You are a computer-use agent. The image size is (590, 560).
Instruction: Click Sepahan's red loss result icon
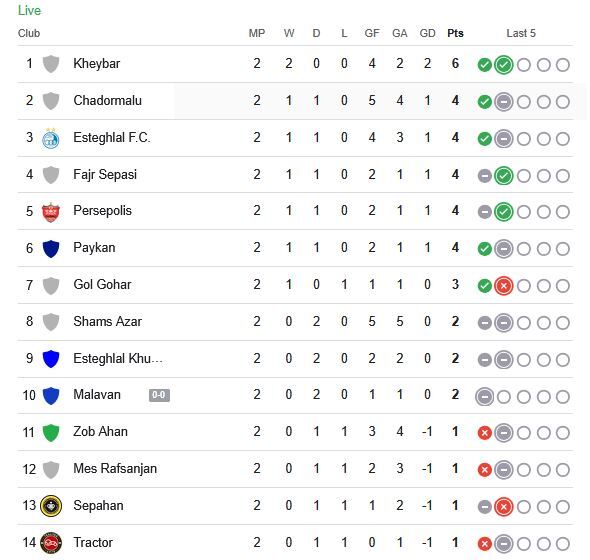click(504, 507)
